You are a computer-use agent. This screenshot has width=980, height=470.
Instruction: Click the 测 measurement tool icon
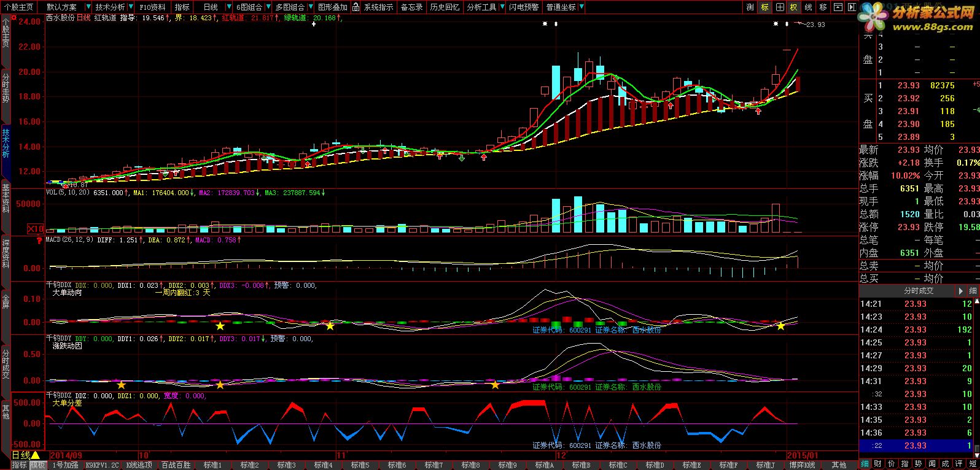tap(750, 7)
